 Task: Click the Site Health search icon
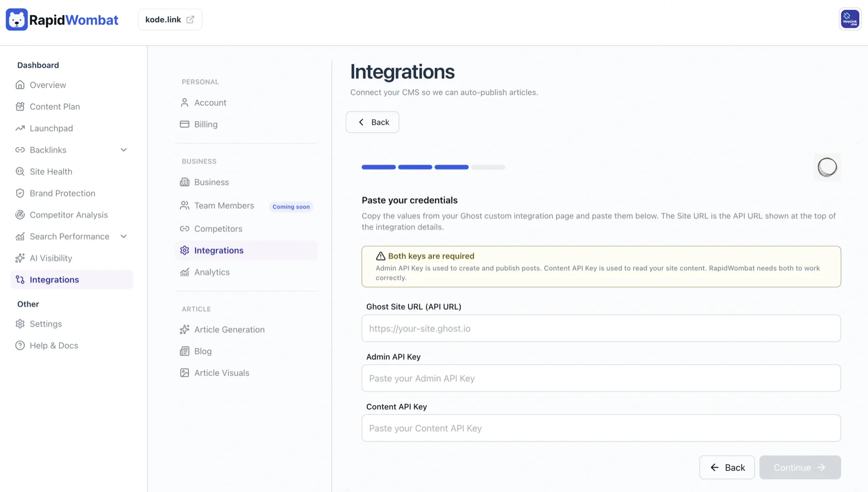click(20, 172)
